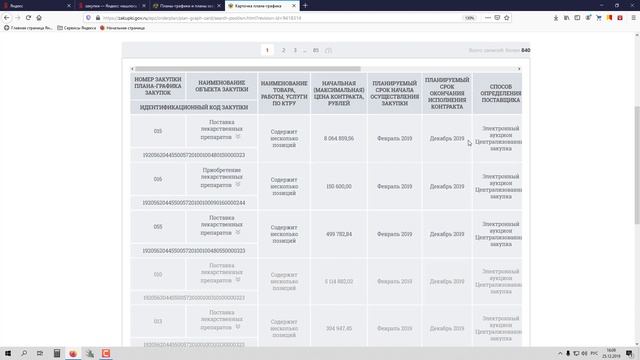
Task: Bookmark this page with star icon
Action: point(507,18)
